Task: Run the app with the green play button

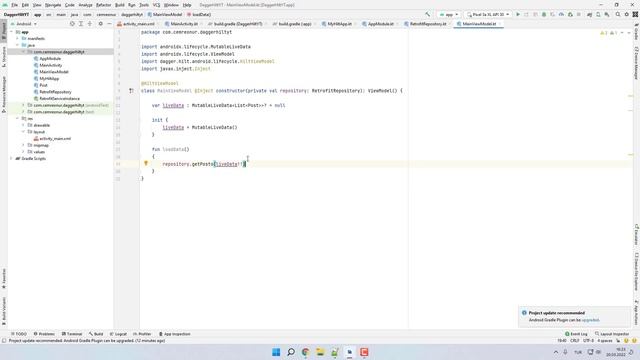Action: pyautogui.click(x=518, y=14)
